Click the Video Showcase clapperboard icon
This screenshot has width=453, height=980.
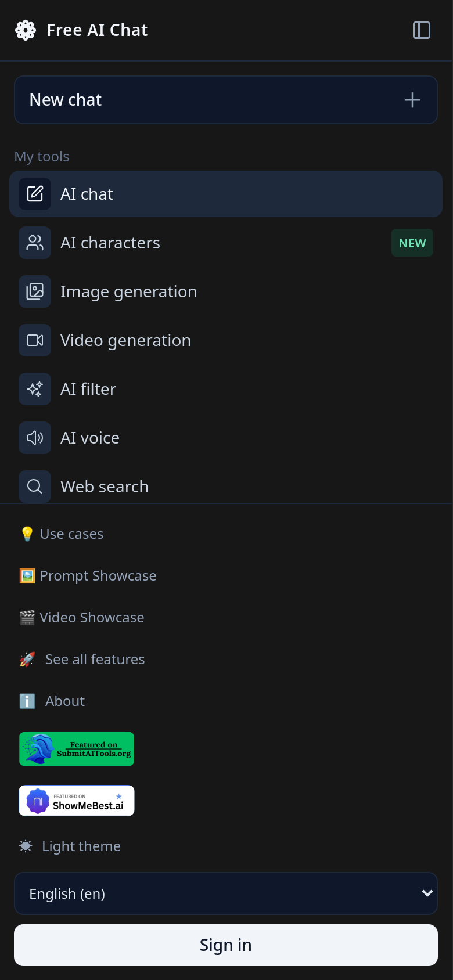click(27, 618)
